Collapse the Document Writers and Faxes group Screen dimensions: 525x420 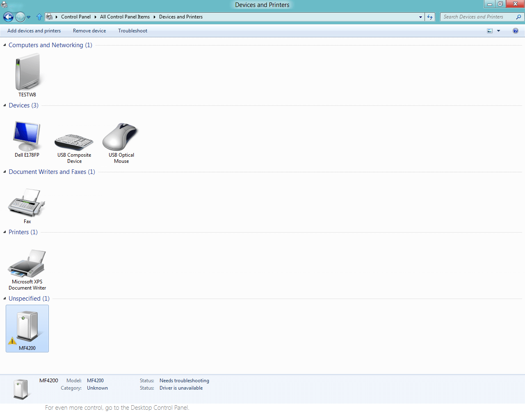coord(5,172)
